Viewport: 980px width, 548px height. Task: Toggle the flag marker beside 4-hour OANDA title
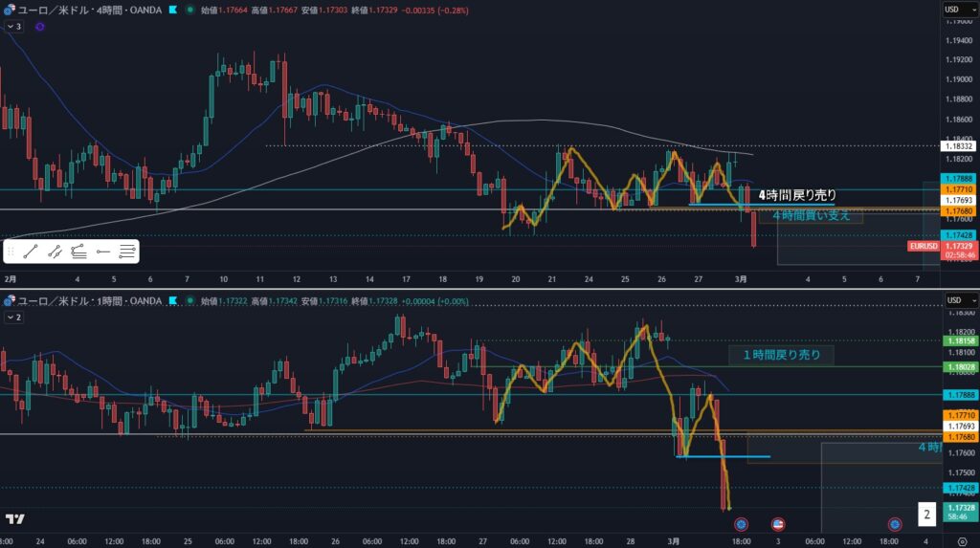[171, 10]
